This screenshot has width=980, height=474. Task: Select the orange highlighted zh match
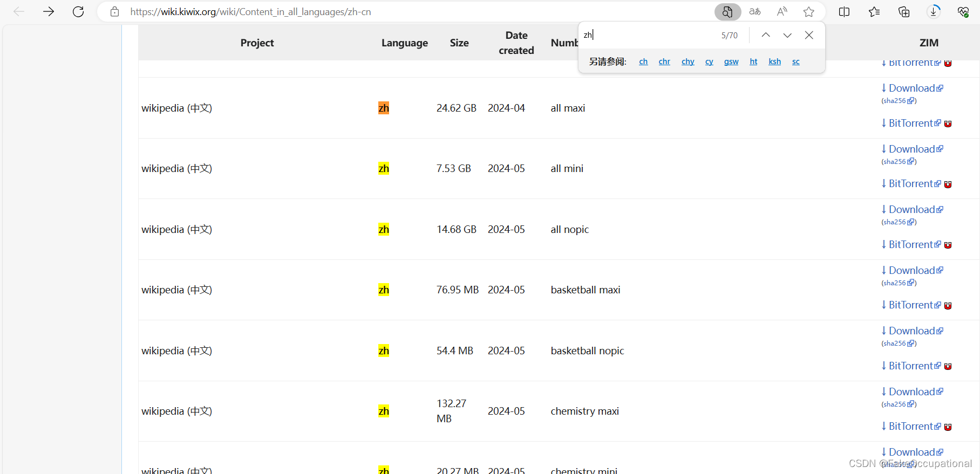tap(384, 108)
